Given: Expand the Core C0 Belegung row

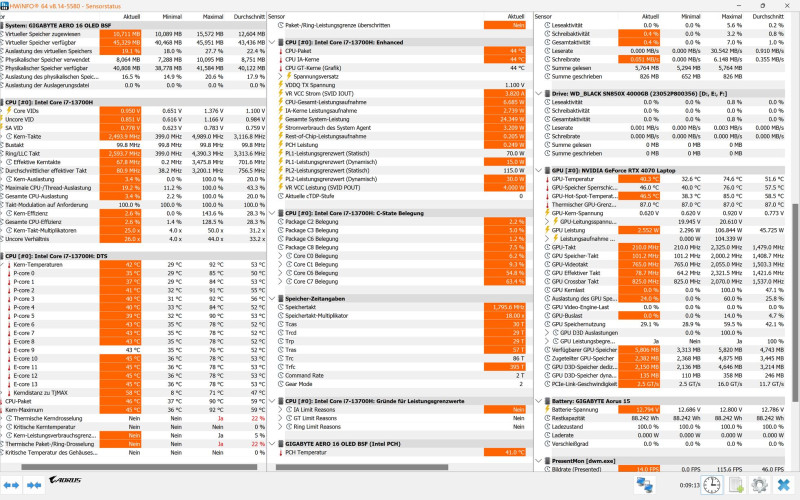Looking at the screenshot, I should click(281, 256).
